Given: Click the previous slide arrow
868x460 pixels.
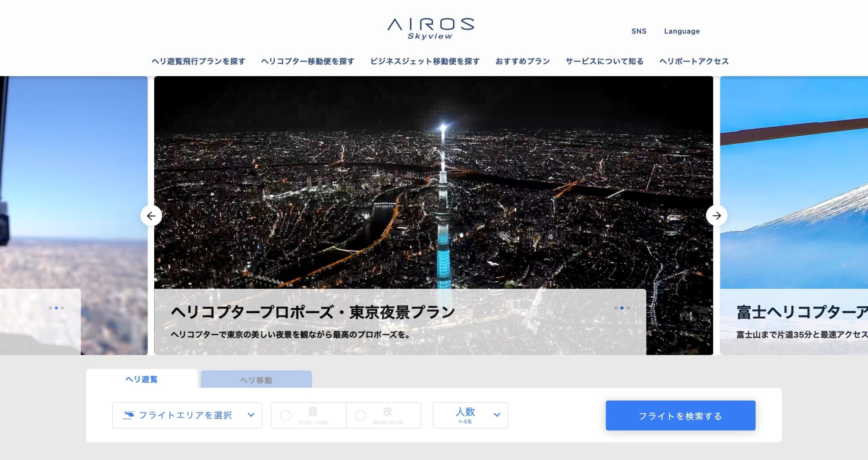Looking at the screenshot, I should [x=150, y=216].
